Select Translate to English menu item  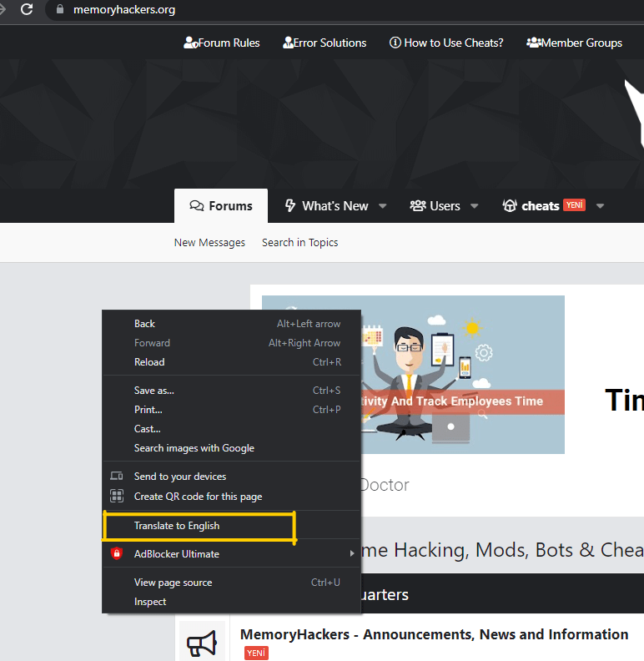pos(232,526)
